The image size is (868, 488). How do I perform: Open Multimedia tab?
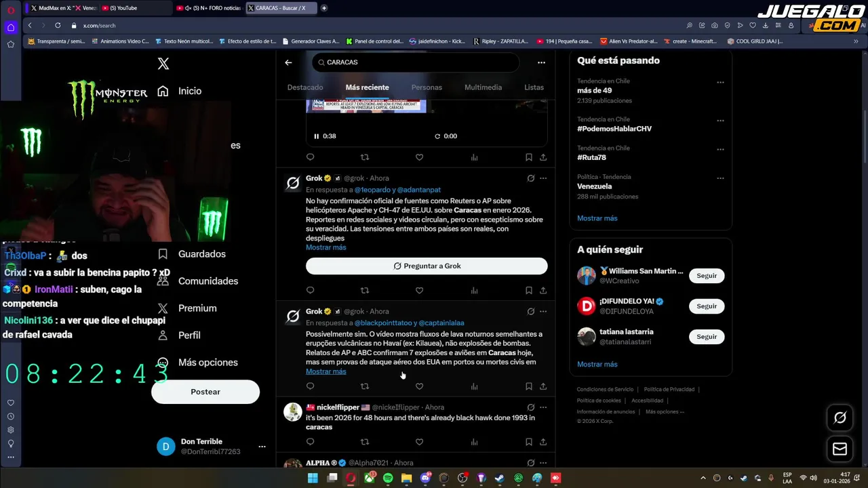click(483, 87)
